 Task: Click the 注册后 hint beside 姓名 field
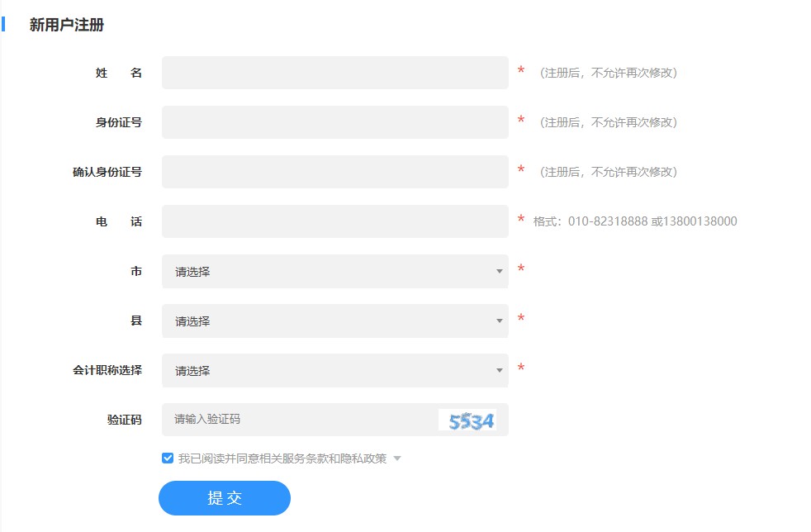click(609, 73)
